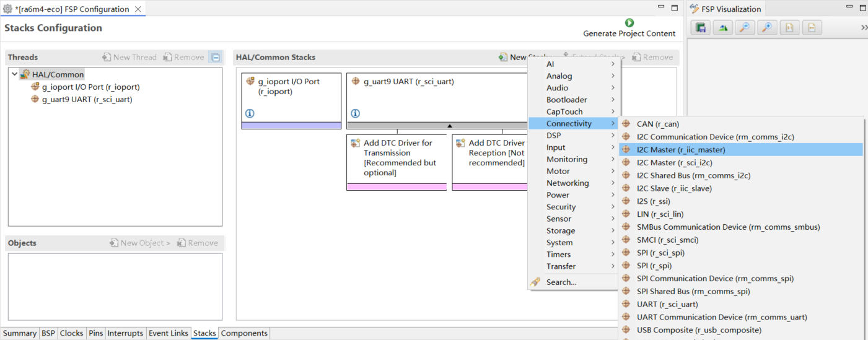This screenshot has width=868, height=340.
Task: Click the fit-to-width page icon
Action: point(811,28)
